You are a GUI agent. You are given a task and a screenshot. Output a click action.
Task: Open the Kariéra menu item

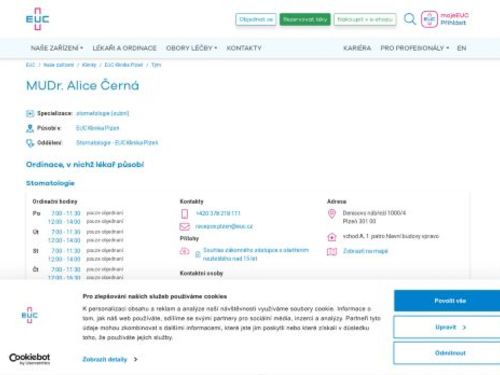tap(357, 48)
